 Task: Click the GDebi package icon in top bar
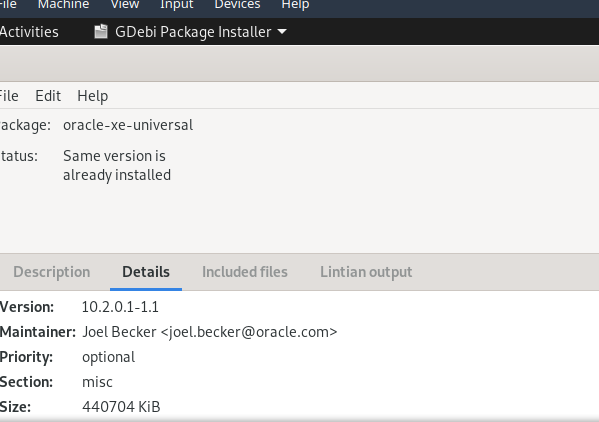101,31
